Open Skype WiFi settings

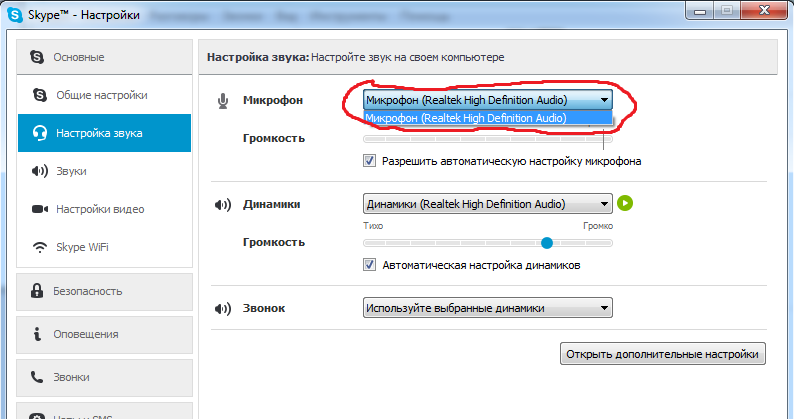[x=104, y=247]
